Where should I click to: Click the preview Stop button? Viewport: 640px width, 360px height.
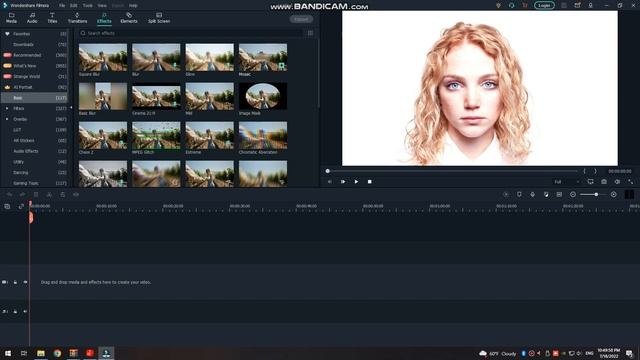click(369, 182)
